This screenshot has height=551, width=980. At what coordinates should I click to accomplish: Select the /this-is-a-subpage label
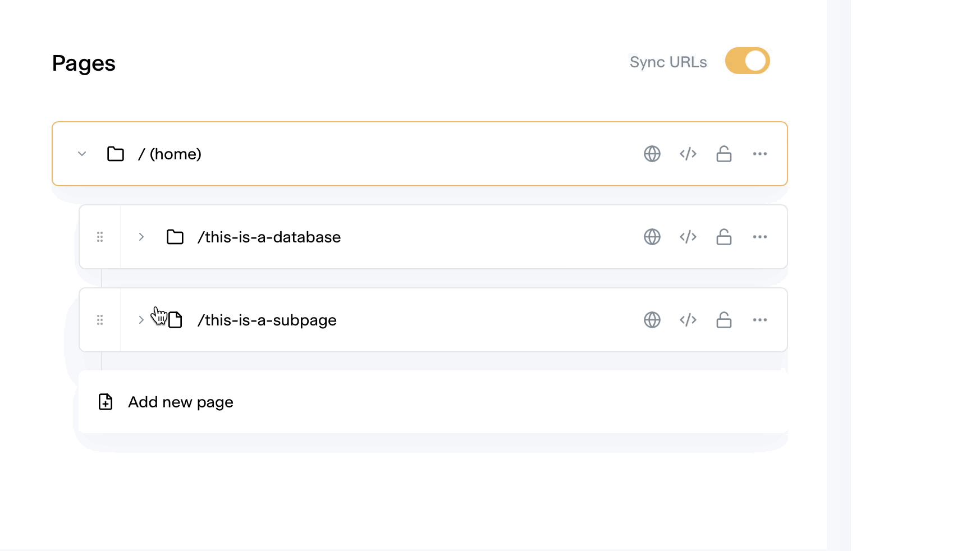pos(267,320)
